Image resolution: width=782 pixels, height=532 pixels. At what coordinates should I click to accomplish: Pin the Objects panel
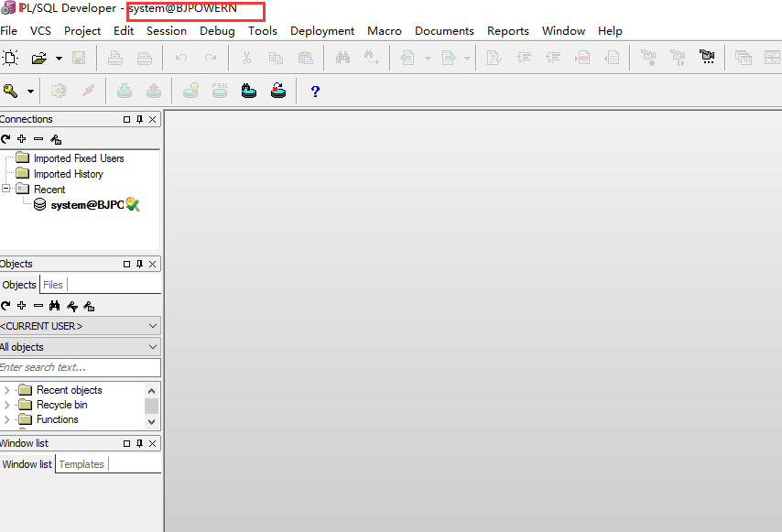tap(139, 264)
